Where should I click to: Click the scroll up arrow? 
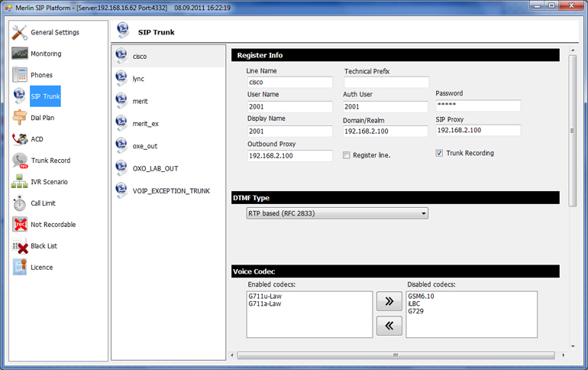pyautogui.click(x=572, y=50)
